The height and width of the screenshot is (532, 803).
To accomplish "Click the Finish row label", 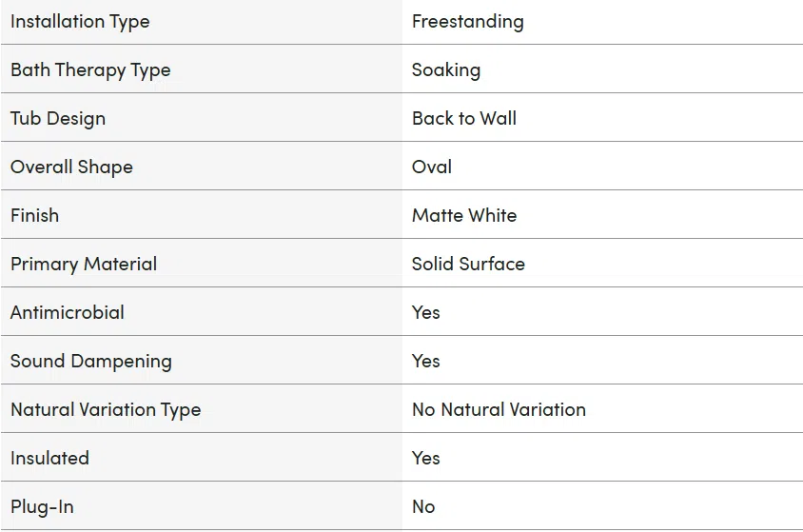I will [35, 215].
